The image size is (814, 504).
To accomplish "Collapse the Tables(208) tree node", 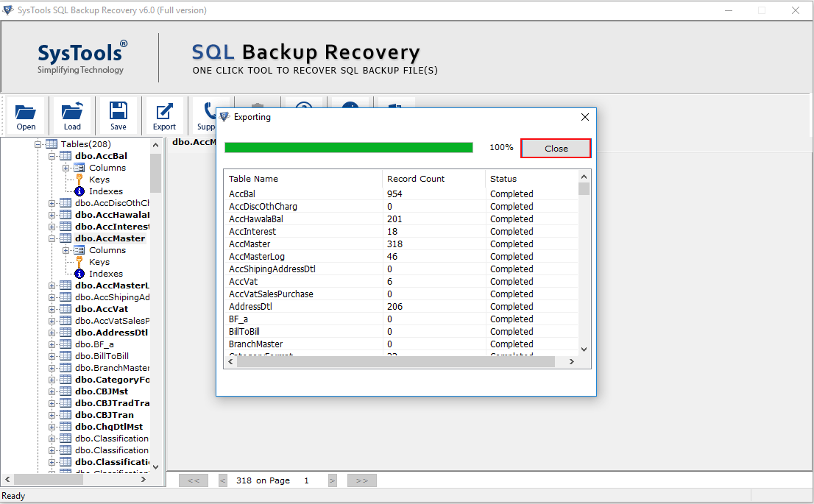I will coord(38,144).
